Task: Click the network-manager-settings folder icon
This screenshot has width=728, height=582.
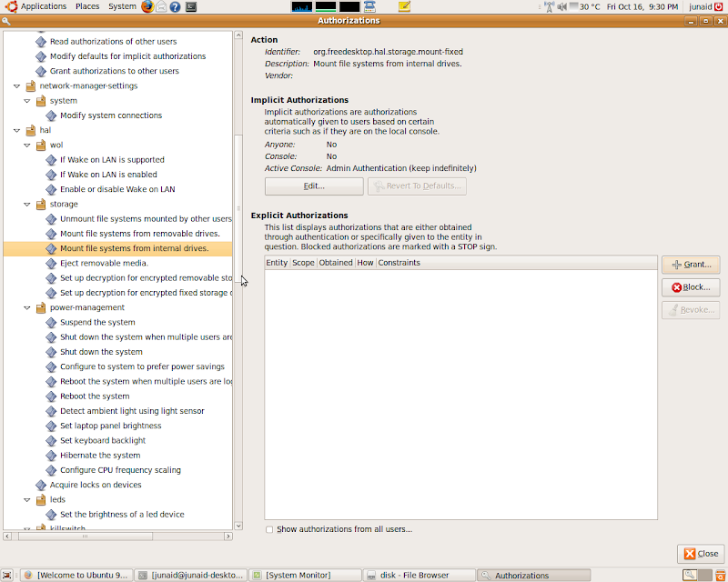Action: (31, 85)
